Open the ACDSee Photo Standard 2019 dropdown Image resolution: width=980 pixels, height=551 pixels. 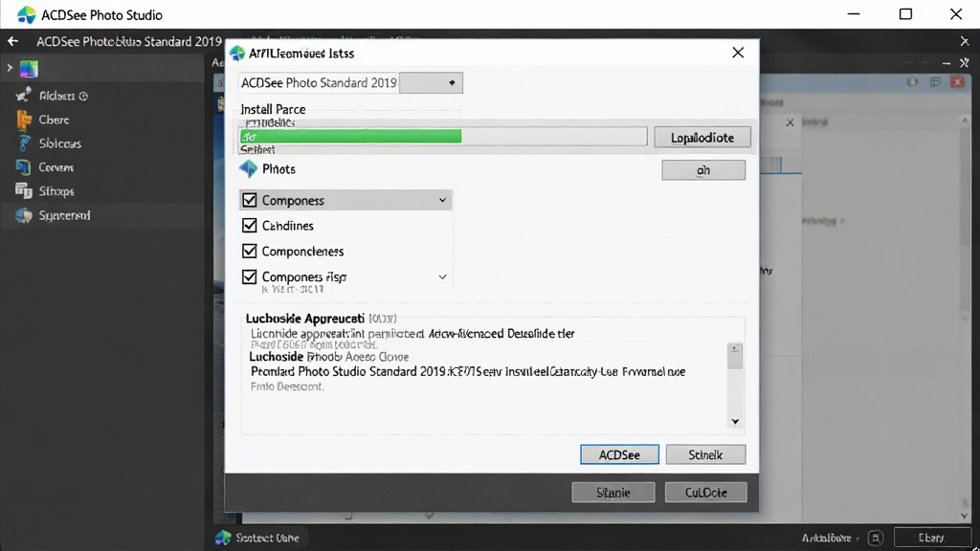[x=431, y=83]
